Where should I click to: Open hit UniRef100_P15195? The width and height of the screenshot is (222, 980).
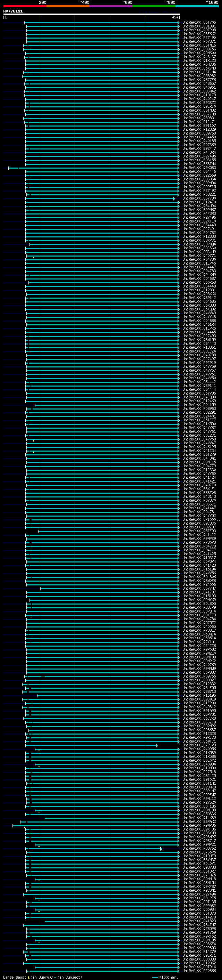point(199,695)
